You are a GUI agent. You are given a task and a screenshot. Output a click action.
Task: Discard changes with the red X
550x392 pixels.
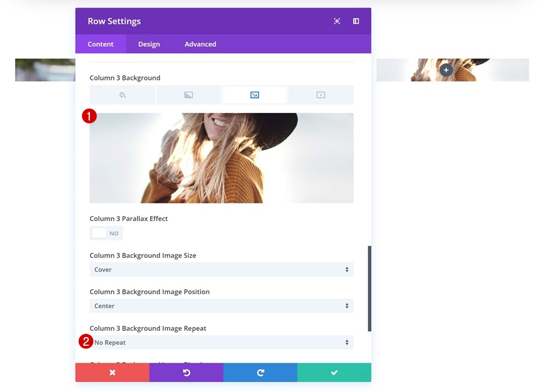[112, 373]
